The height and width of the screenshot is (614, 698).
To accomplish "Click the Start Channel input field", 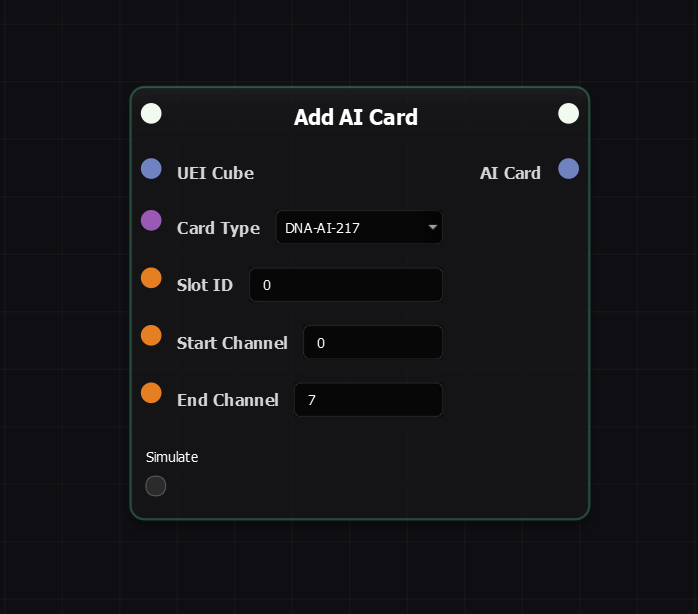I will coord(372,343).
